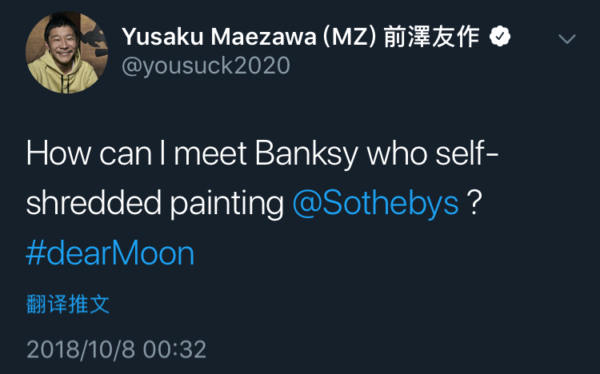600x374 pixels.
Task: Click the word 'who' in the tweet
Action: pyautogui.click(x=396, y=153)
